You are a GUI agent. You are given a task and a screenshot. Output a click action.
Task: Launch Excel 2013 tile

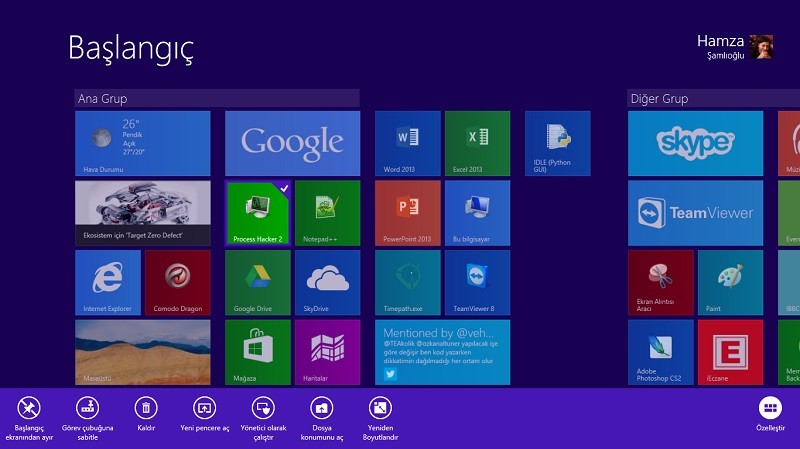pos(477,143)
